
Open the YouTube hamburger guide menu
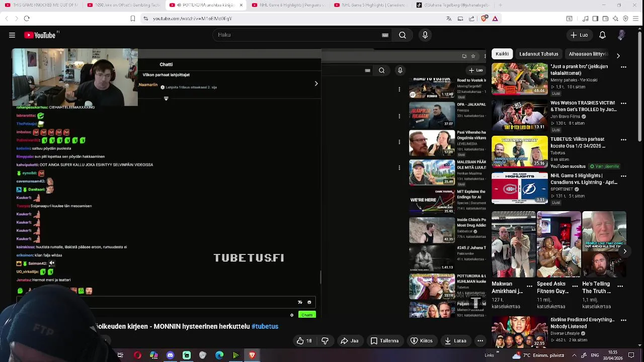pos(12,35)
